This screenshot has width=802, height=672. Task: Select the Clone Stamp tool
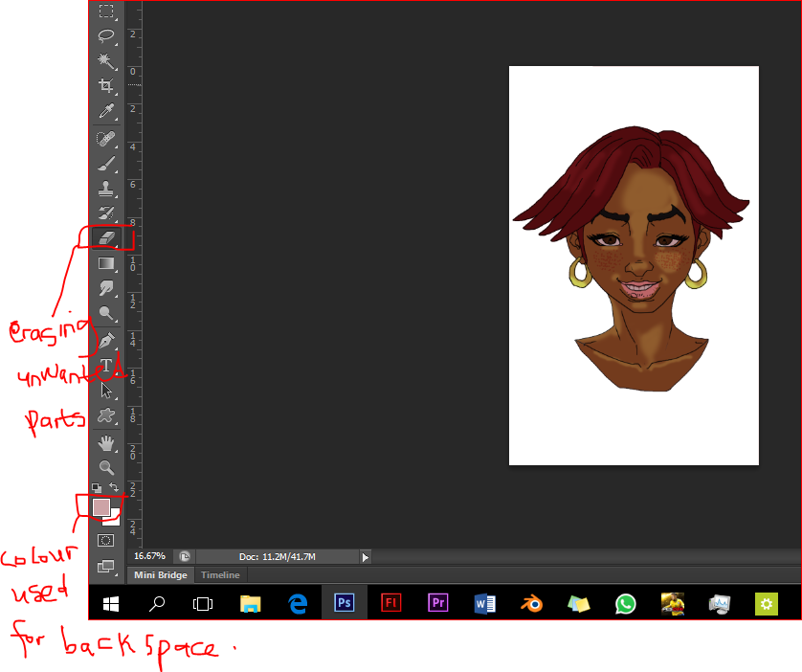106,189
